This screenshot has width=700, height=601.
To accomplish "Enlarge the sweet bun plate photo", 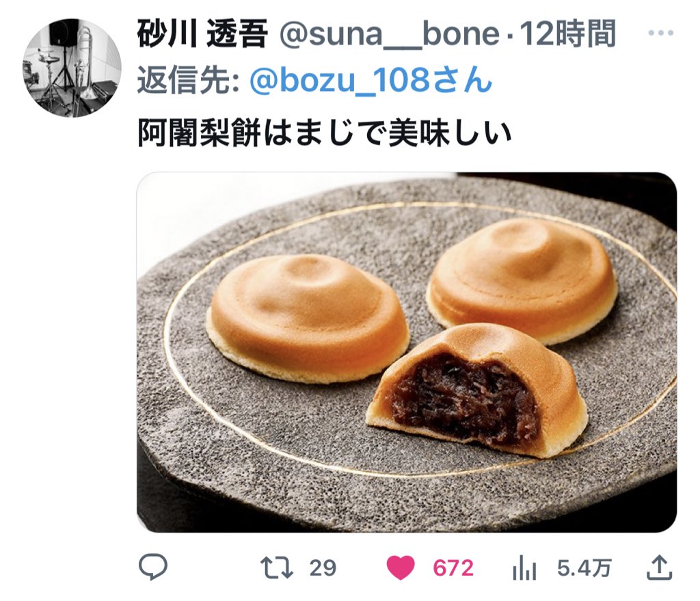I will click(407, 352).
